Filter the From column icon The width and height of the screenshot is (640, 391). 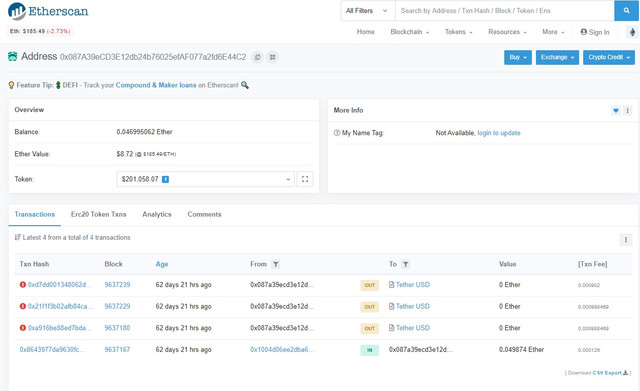coord(276,264)
